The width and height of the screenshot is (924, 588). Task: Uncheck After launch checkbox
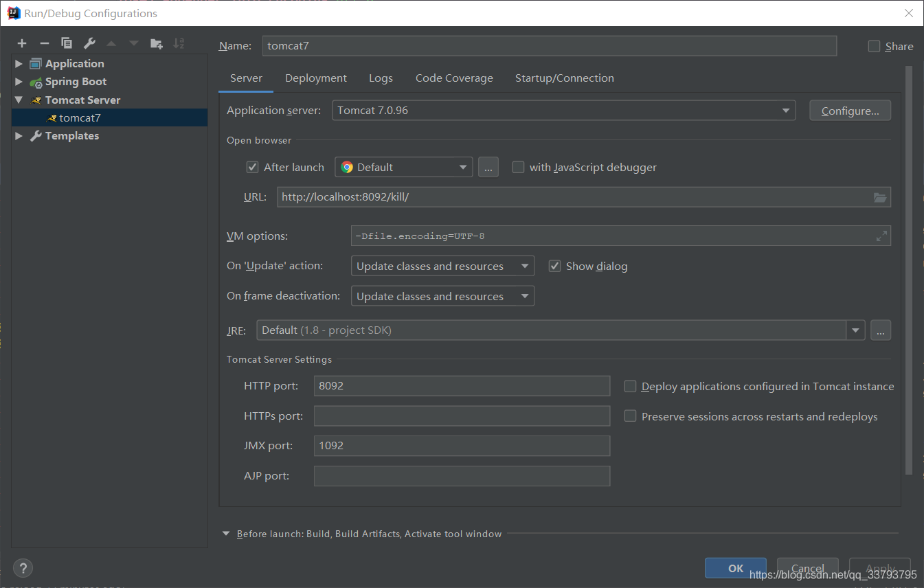pyautogui.click(x=253, y=168)
